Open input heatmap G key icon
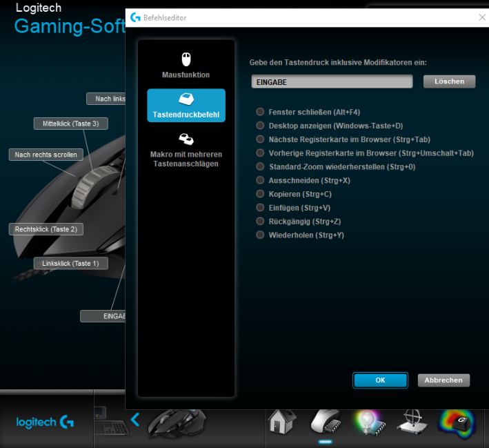The height and width of the screenshot is (448, 489). pos(457,424)
